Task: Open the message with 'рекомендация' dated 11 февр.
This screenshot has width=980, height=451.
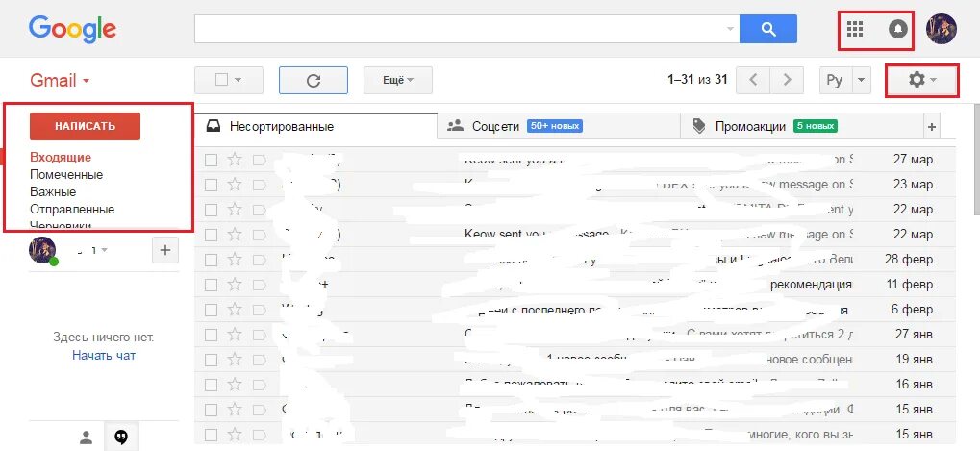Action: (575, 285)
